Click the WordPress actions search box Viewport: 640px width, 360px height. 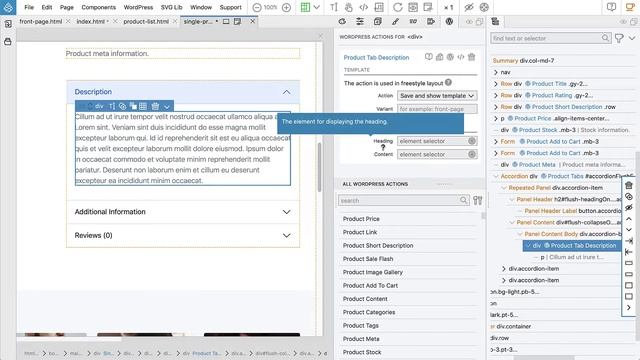pos(403,200)
